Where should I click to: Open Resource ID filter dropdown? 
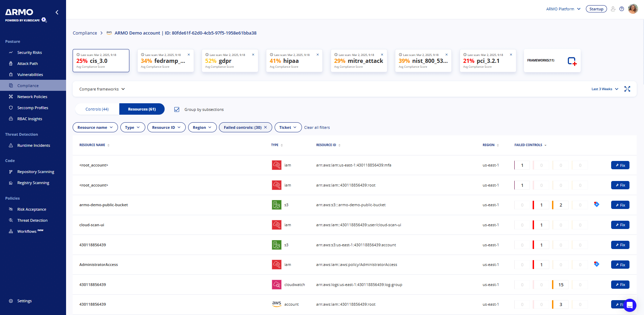166,127
